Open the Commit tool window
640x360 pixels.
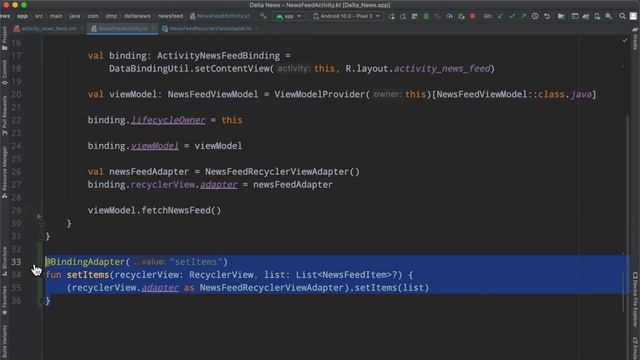(4, 72)
